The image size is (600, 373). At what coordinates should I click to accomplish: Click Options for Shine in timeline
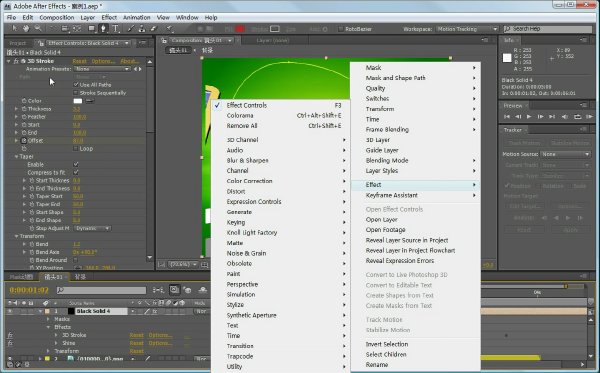click(160, 343)
